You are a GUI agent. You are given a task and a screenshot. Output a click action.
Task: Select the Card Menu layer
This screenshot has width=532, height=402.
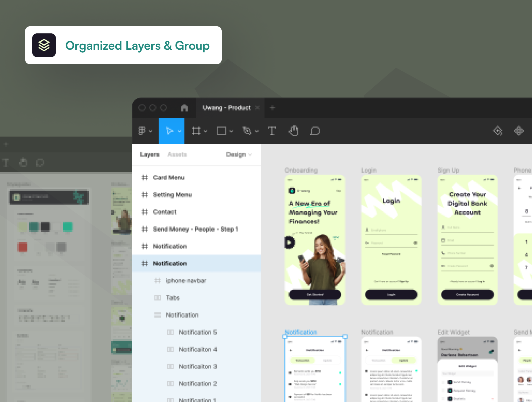click(x=169, y=178)
